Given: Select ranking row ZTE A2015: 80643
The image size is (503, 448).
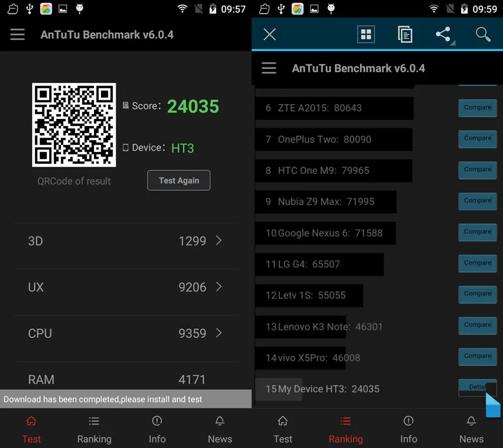Looking at the screenshot, I should tap(334, 108).
